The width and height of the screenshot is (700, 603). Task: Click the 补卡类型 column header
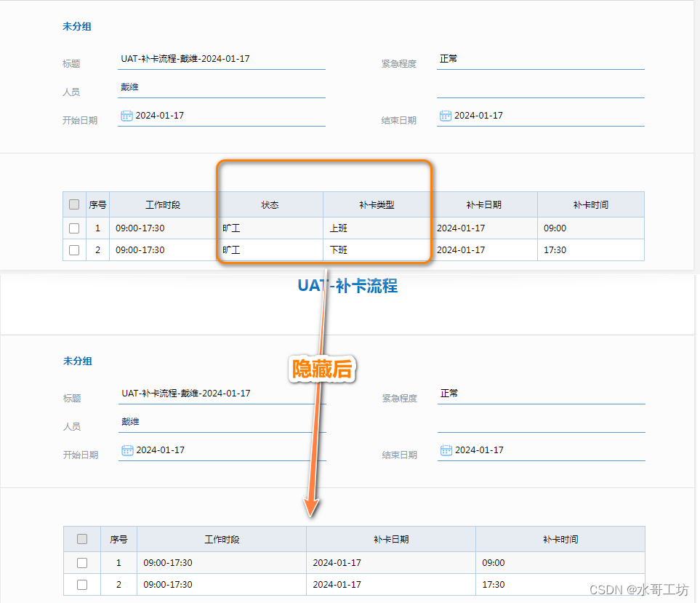pos(377,204)
